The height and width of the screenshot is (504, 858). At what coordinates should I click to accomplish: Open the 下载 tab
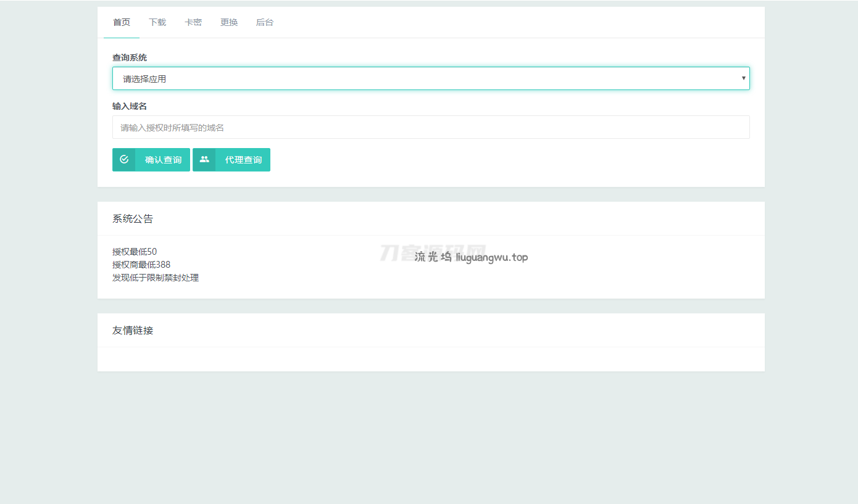[x=157, y=23]
